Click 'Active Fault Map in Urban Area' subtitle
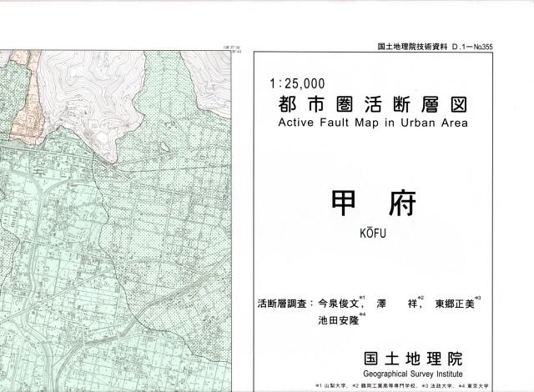This screenshot has height=392, width=534. [x=373, y=123]
